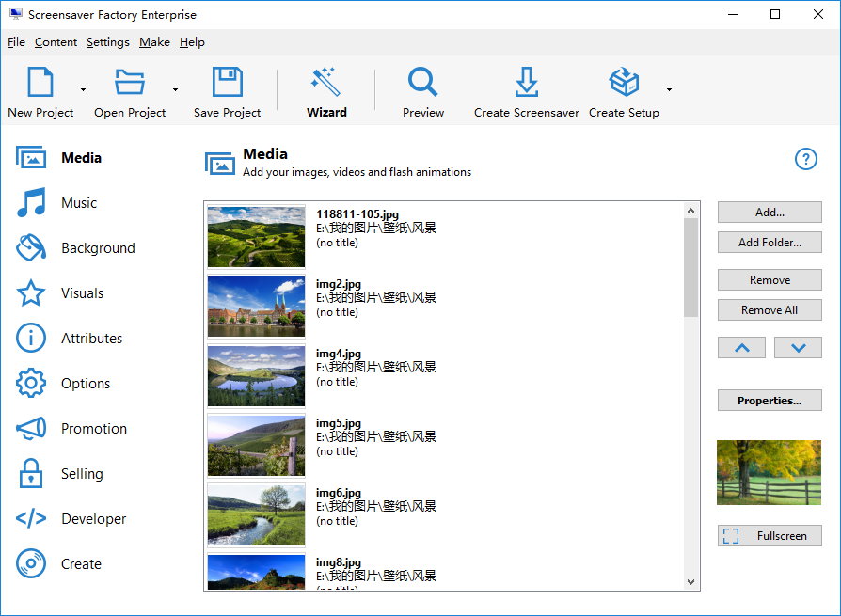The image size is (841, 616).
Task: Open the Options gear icon
Action: click(x=30, y=383)
